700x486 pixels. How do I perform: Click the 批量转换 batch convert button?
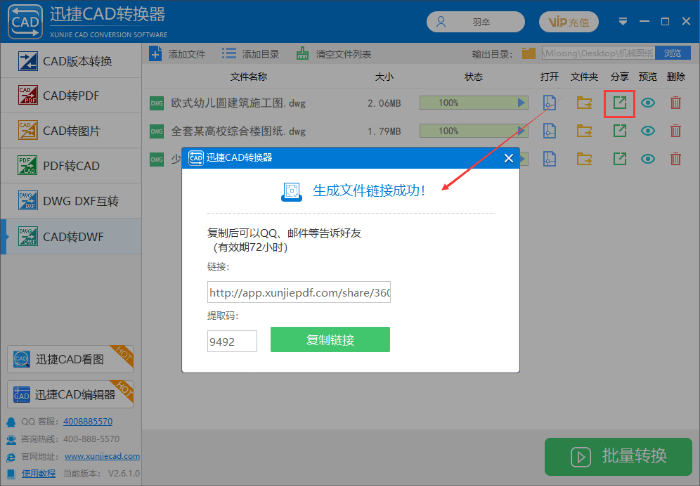coord(618,457)
